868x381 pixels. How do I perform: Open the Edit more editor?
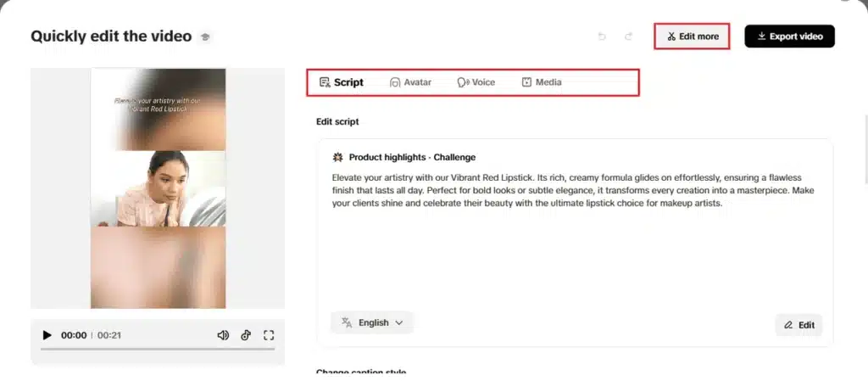click(x=692, y=36)
